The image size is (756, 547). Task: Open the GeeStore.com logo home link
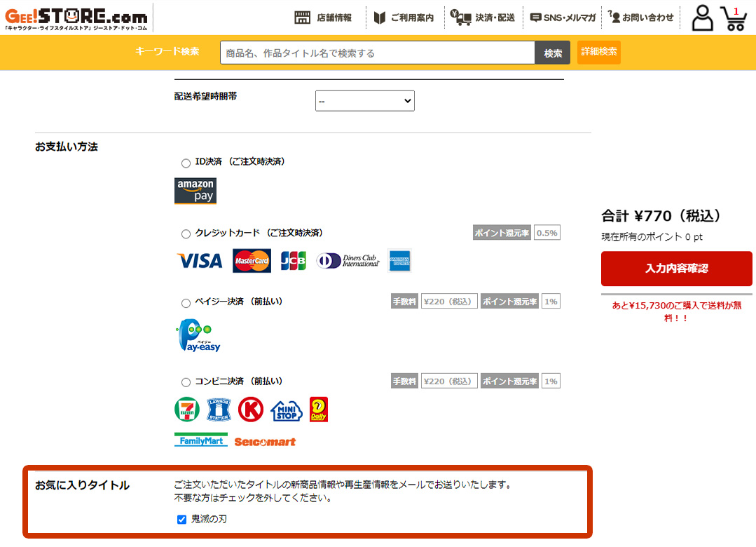(x=76, y=19)
